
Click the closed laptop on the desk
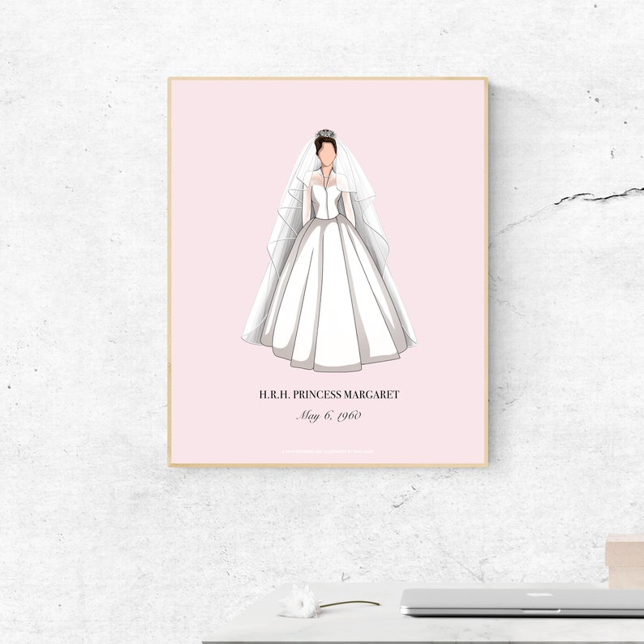(522, 602)
